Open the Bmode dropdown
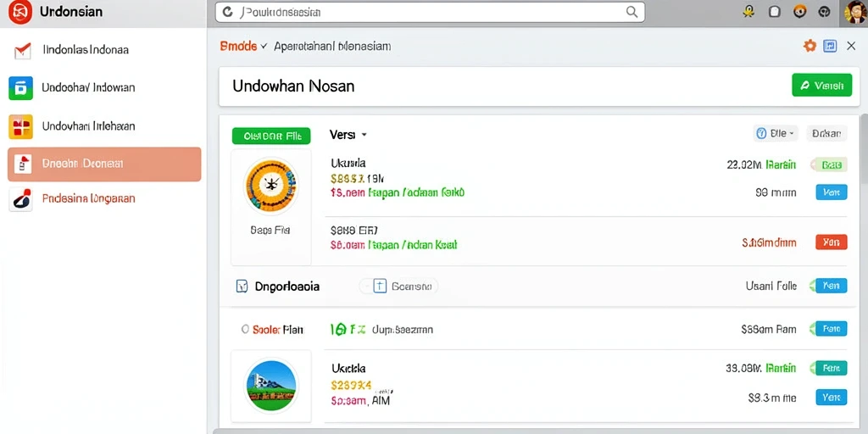Image resolution: width=868 pixels, height=434 pixels. [243, 47]
